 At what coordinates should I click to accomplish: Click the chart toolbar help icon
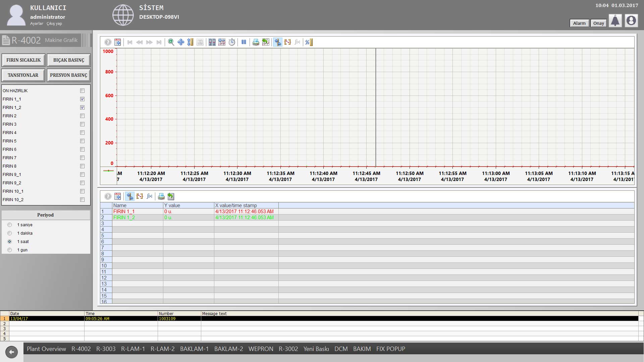tap(108, 42)
